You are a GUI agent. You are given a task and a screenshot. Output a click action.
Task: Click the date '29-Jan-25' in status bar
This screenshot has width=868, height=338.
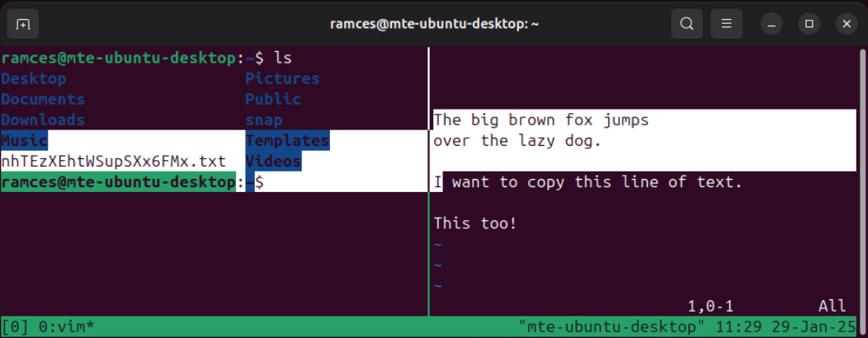coord(814,326)
